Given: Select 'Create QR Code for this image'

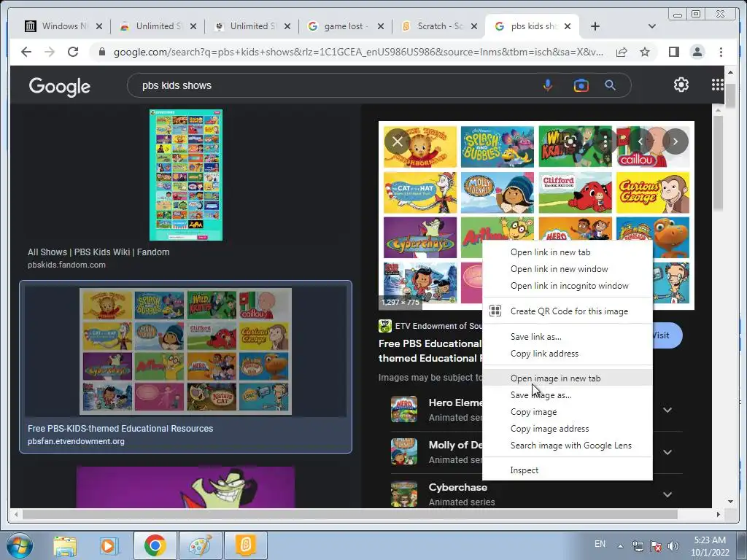Looking at the screenshot, I should click(567, 311).
